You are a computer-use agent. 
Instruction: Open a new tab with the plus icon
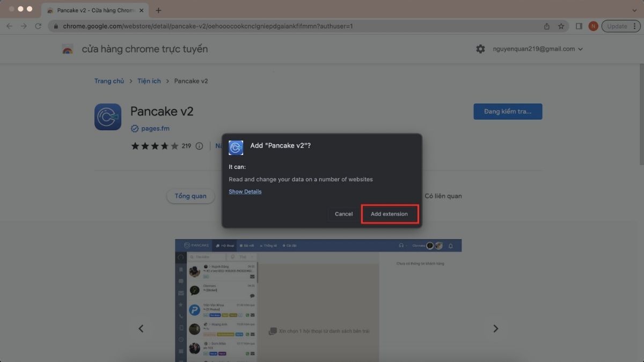[x=158, y=10]
